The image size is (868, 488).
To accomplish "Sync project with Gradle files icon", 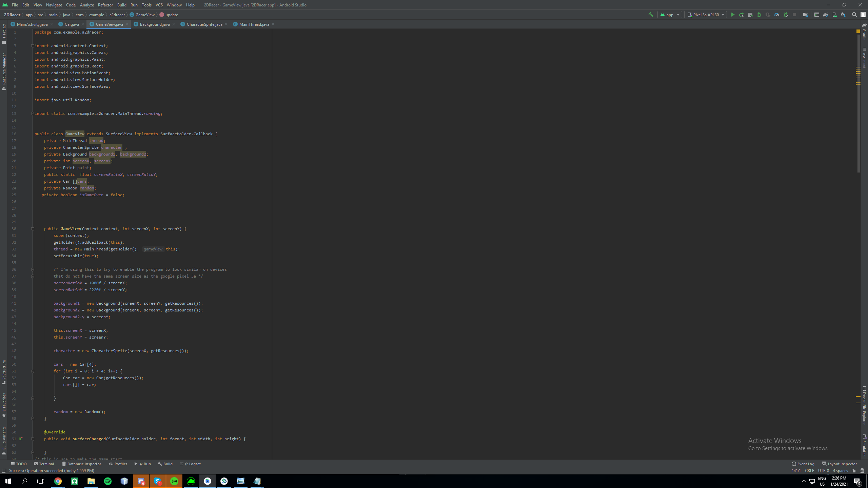I will 826,15.
